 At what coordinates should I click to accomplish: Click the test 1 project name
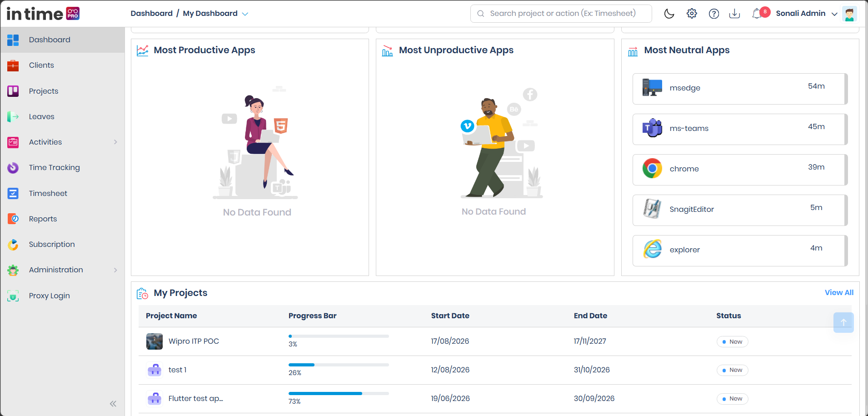pos(177,370)
